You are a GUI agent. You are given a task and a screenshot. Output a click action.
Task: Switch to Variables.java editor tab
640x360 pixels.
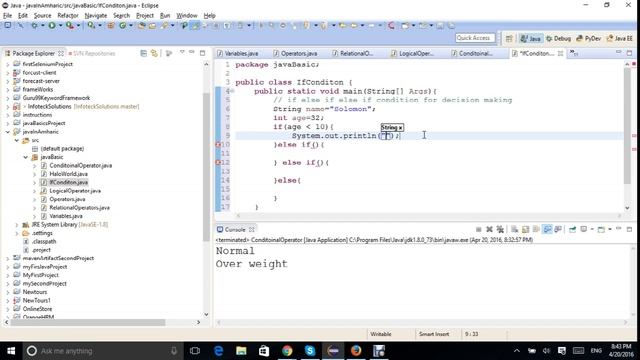click(238, 53)
